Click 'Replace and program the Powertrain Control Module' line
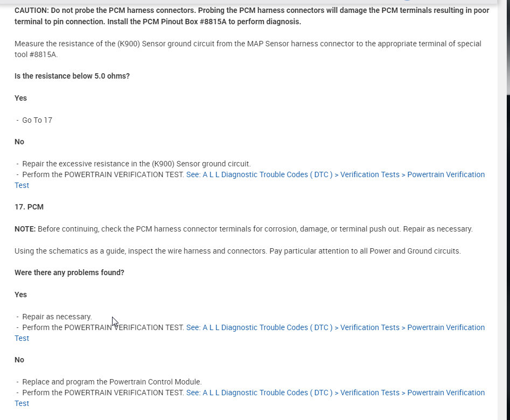 pyautogui.click(x=112, y=382)
